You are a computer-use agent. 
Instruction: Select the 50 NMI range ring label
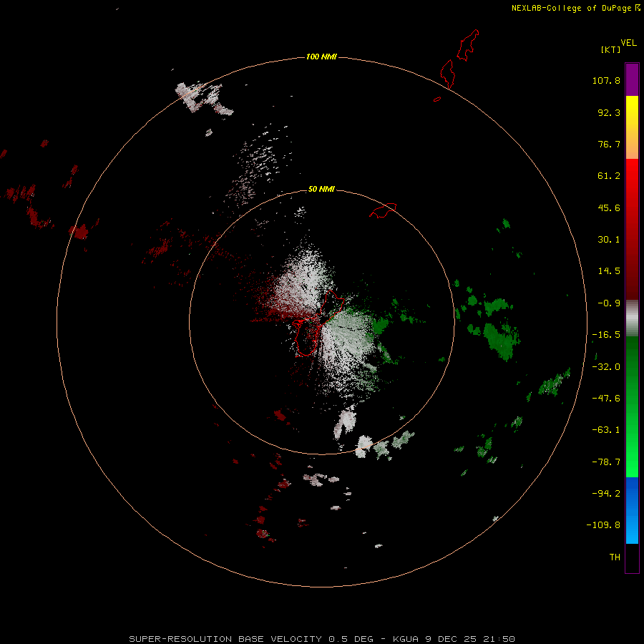321,189
